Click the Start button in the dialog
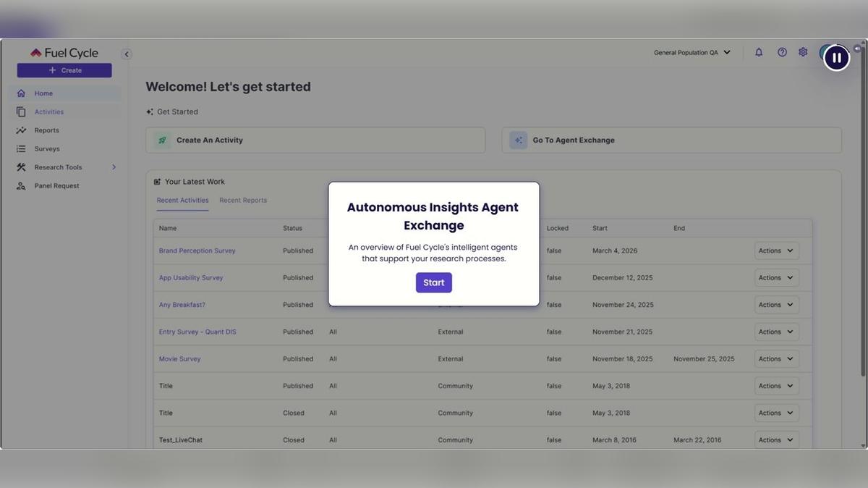The height and width of the screenshot is (488, 868). [433, 282]
